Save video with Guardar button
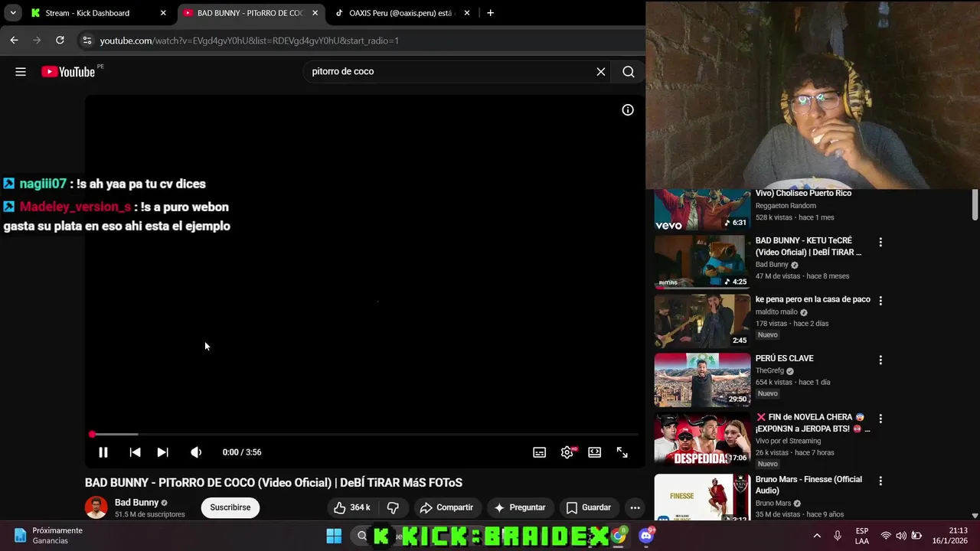980x551 pixels. [588, 507]
